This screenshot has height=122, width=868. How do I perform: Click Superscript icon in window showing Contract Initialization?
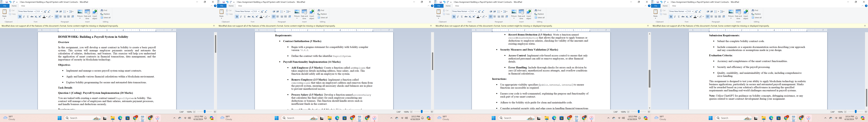257,16
